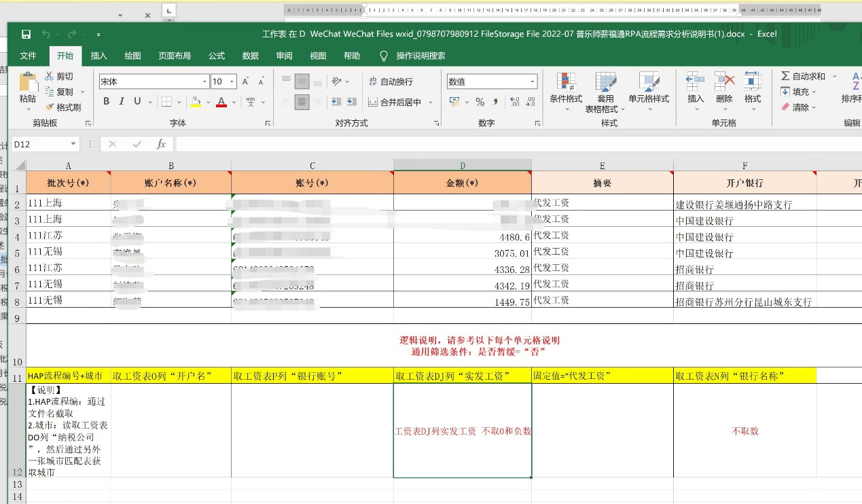862x504 pixels.
Task: Toggle bold formatting
Action: pos(107,102)
